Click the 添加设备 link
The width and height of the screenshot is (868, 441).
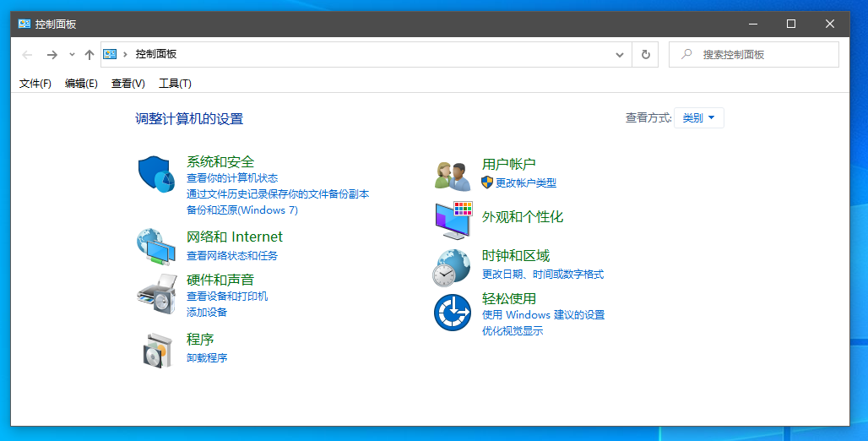(x=207, y=313)
